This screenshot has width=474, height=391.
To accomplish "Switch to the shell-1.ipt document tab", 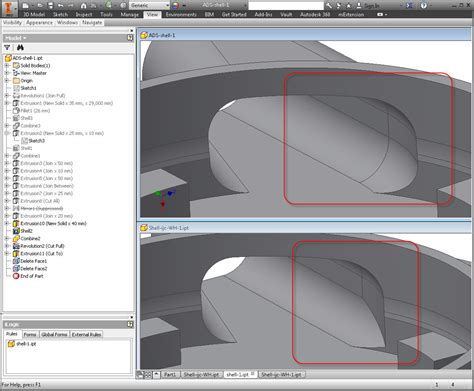I will pos(240,375).
